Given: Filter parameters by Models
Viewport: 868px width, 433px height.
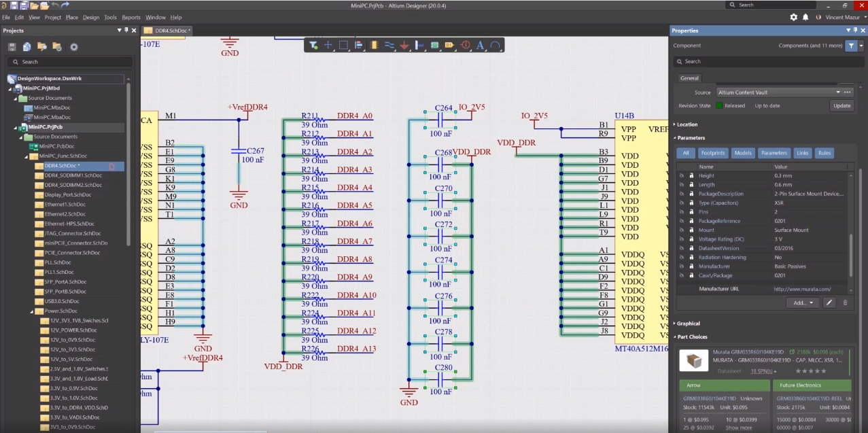Looking at the screenshot, I should (x=742, y=153).
